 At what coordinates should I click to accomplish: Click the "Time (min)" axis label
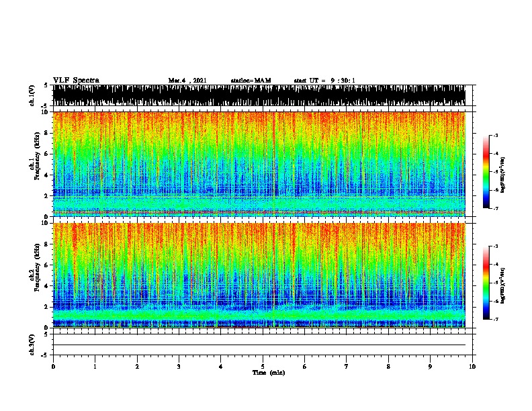(x=269, y=373)
